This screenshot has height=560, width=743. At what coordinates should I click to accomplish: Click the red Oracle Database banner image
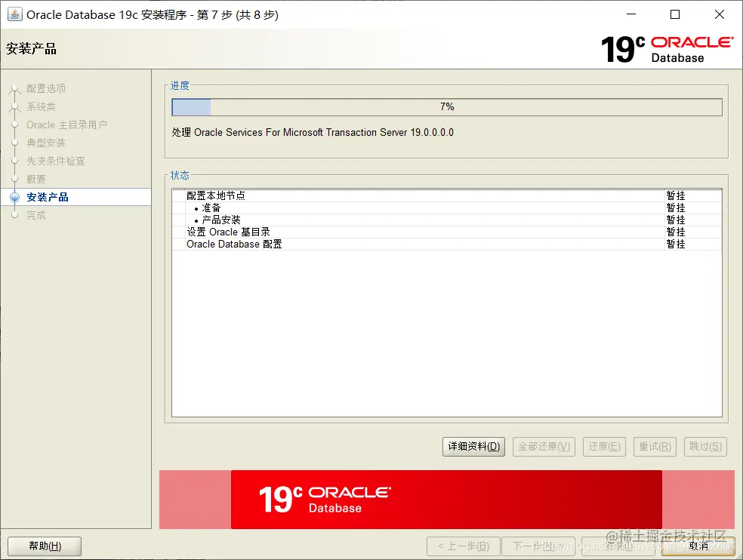point(445,499)
